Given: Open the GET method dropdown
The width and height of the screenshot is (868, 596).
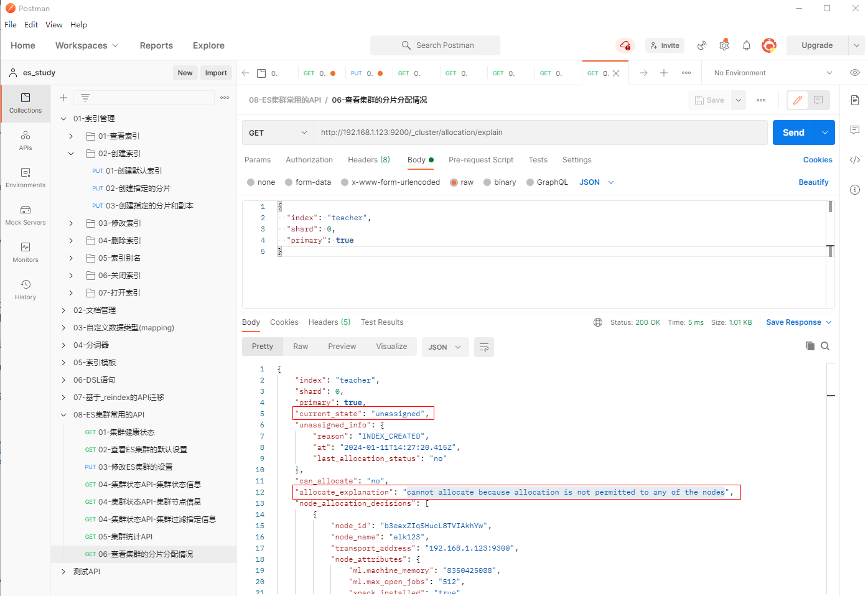Looking at the screenshot, I should (x=278, y=133).
